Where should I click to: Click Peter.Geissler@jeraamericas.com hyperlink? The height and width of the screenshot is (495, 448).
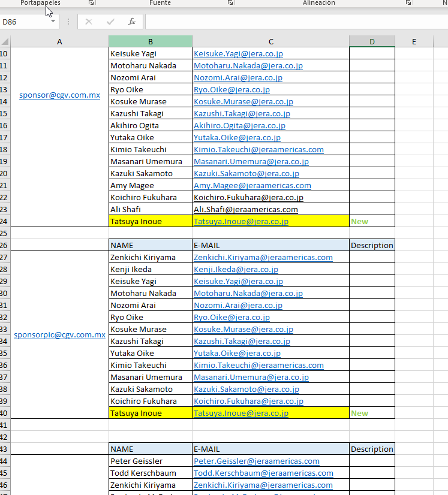coord(256,461)
